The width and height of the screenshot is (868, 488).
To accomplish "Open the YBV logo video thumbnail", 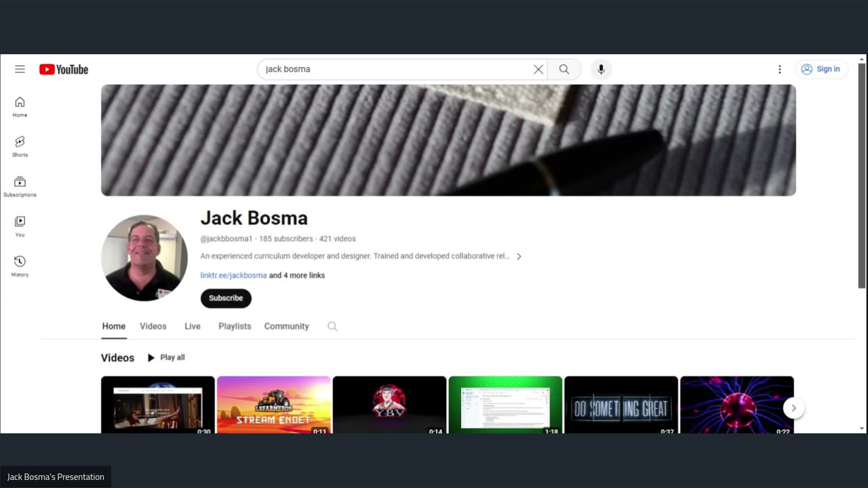I will 389,405.
